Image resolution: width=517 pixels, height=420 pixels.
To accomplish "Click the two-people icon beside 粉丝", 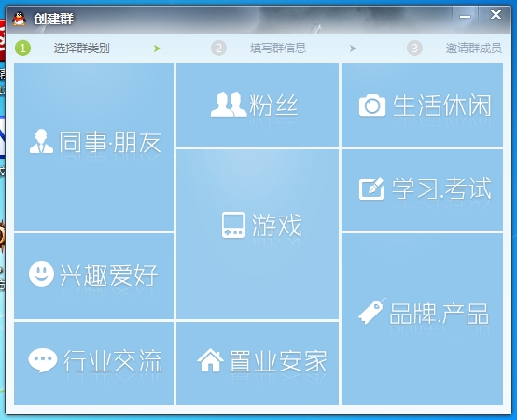I will (x=229, y=105).
